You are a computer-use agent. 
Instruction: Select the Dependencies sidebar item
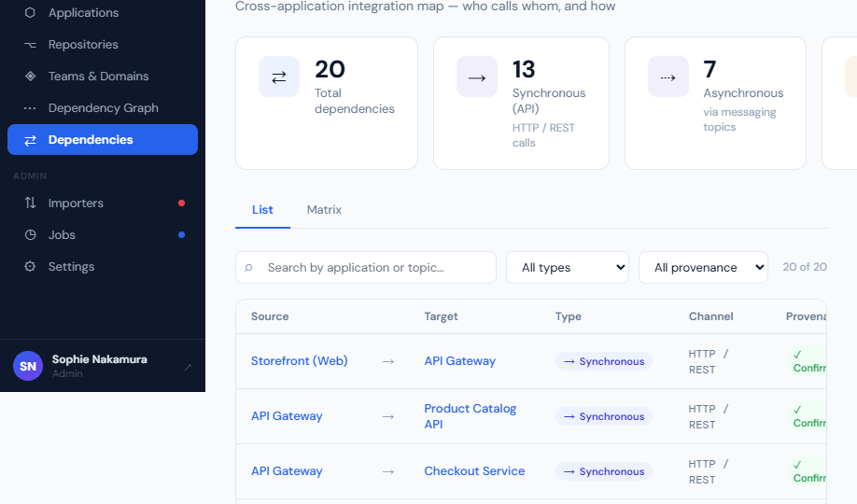click(103, 139)
